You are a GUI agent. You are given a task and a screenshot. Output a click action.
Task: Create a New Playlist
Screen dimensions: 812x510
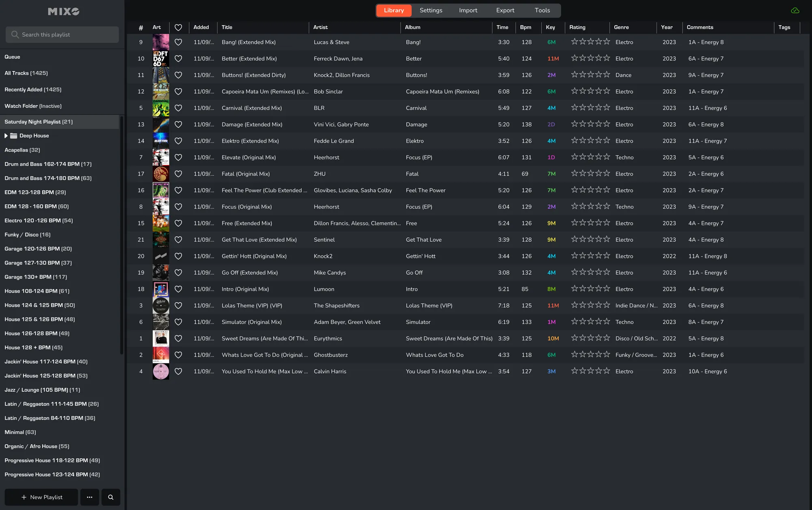pos(41,497)
